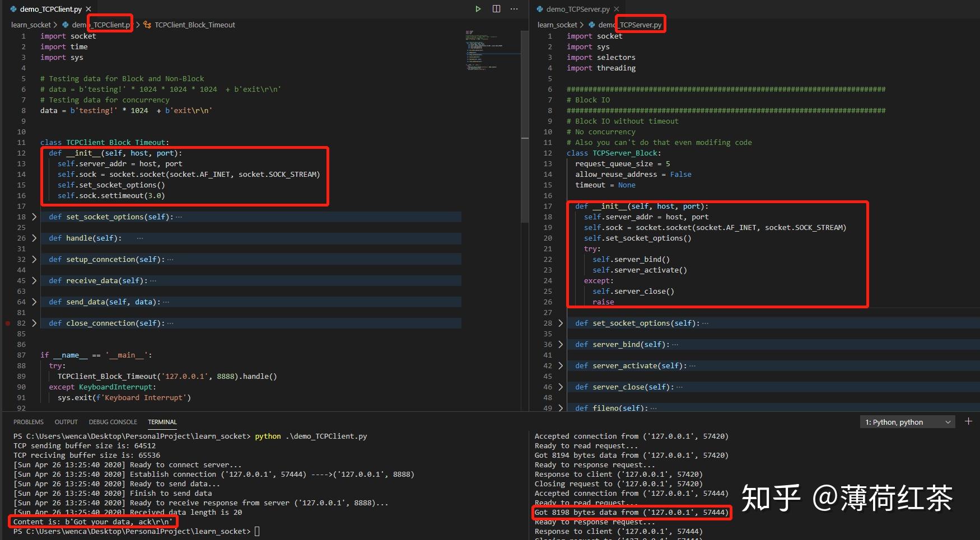
Task: Click Python file icon on demo_TCPServer.py tab
Action: click(540, 9)
